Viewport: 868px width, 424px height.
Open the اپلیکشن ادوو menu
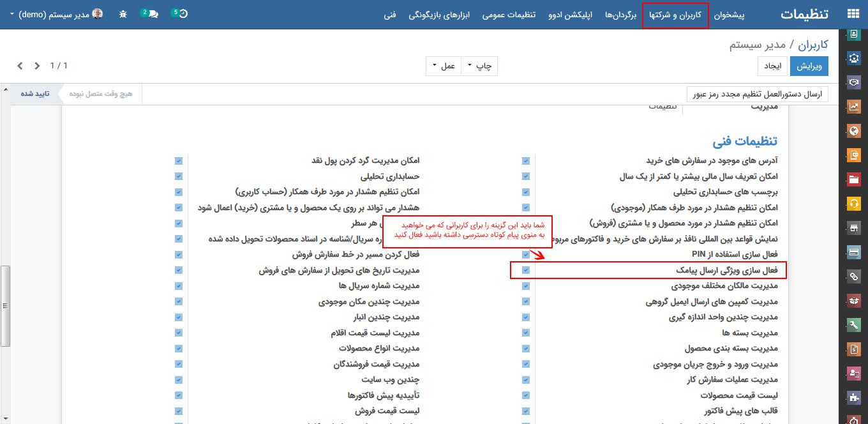(x=570, y=14)
